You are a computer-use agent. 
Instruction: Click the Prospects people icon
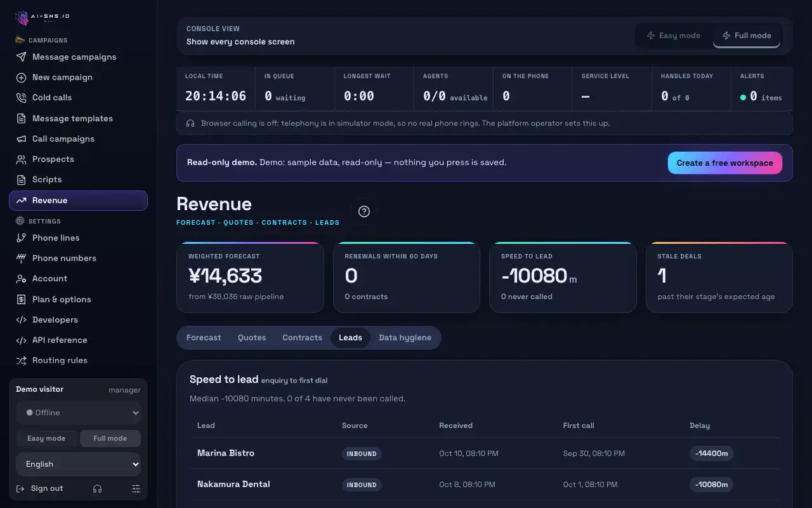(x=21, y=159)
